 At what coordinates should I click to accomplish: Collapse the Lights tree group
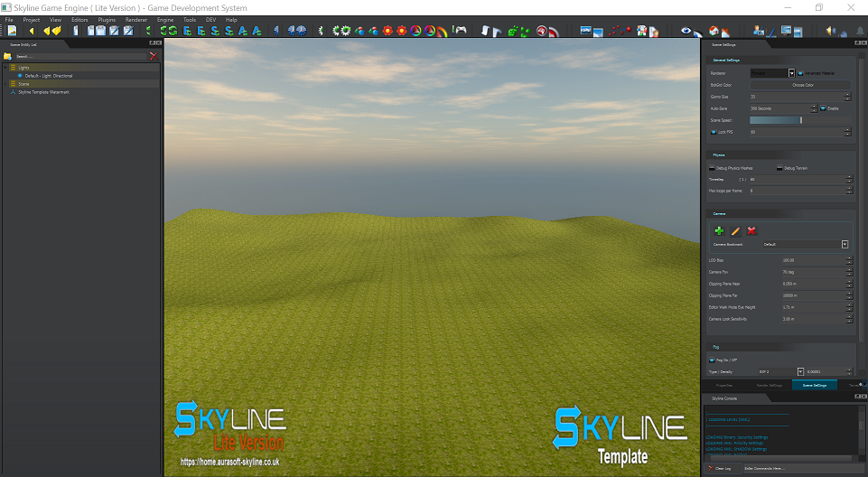5,68
